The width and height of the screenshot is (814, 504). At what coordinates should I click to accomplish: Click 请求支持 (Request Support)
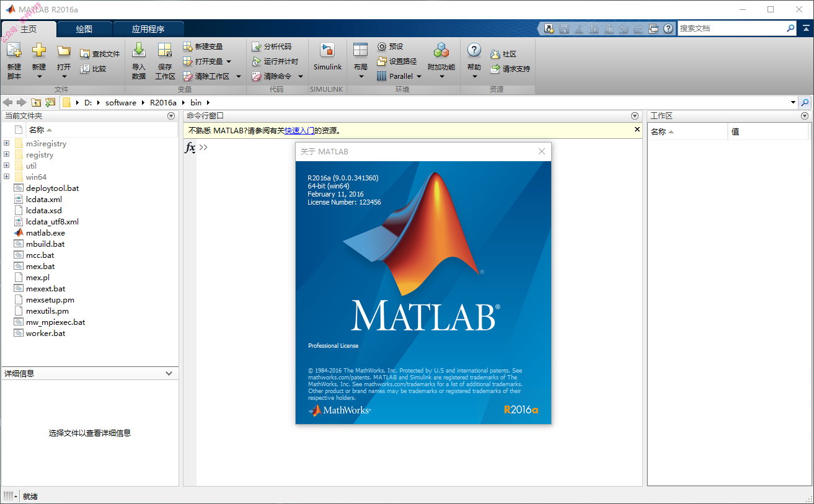tap(510, 69)
